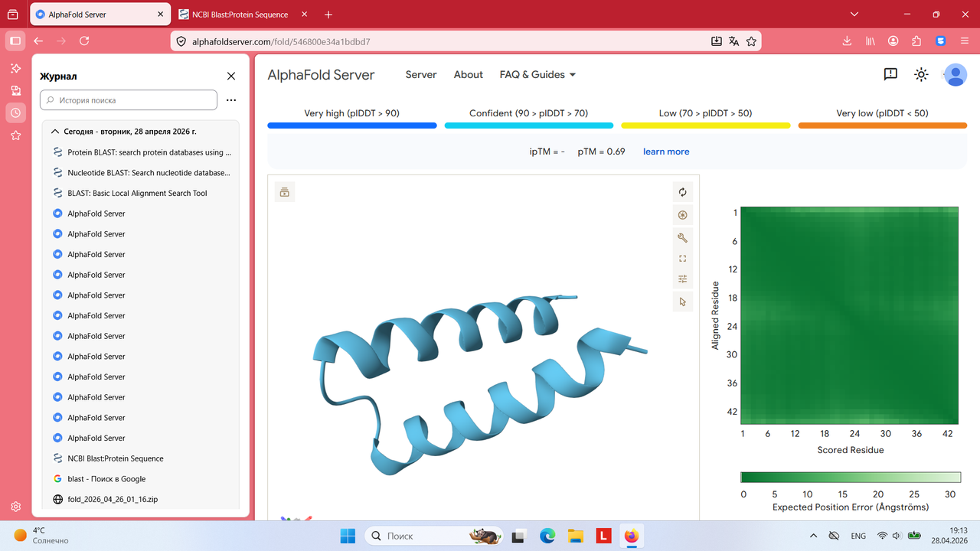The image size is (980, 551).
Task: Open a new browser tab
Action: [x=328, y=15]
